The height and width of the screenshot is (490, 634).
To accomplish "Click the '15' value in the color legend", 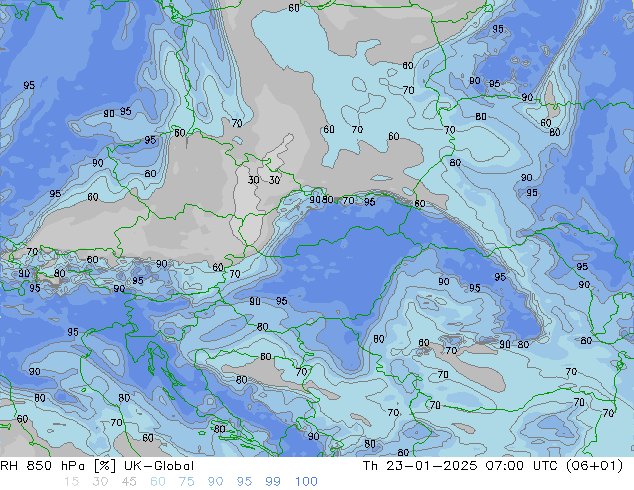I will (71, 482).
